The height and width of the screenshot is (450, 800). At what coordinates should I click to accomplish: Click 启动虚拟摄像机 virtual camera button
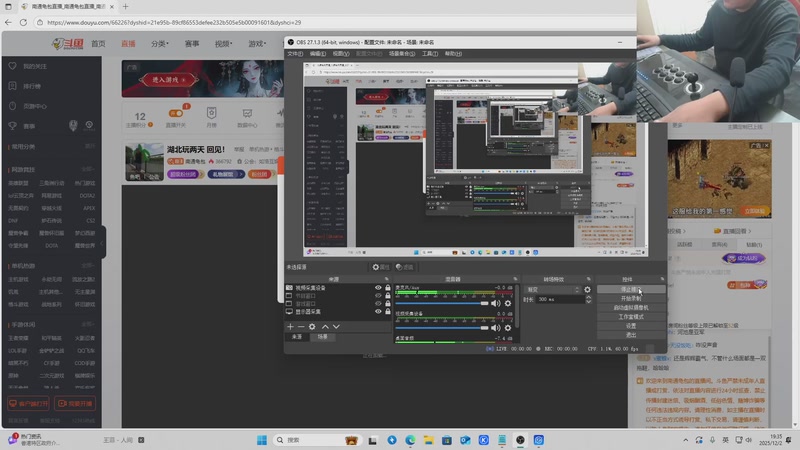[x=631, y=308]
